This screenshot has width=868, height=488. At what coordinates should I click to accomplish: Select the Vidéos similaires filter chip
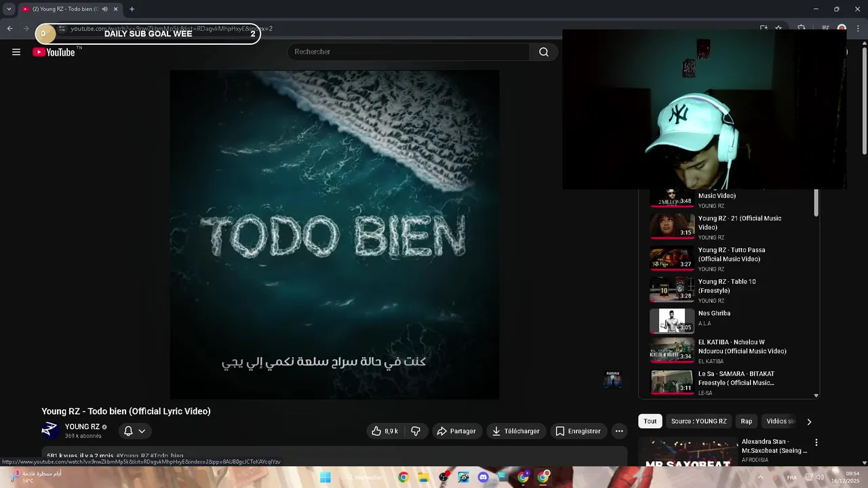click(780, 422)
